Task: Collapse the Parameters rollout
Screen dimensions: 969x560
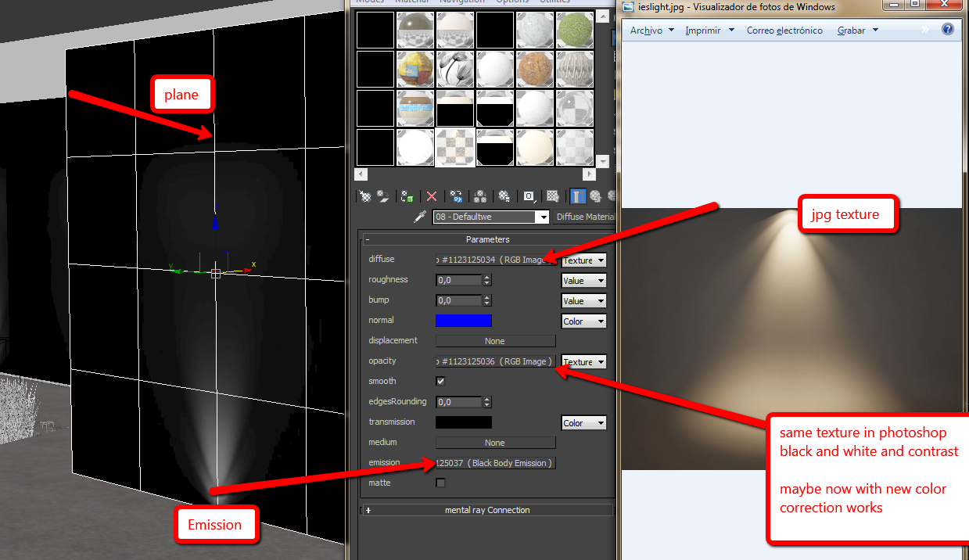Action: [368, 239]
